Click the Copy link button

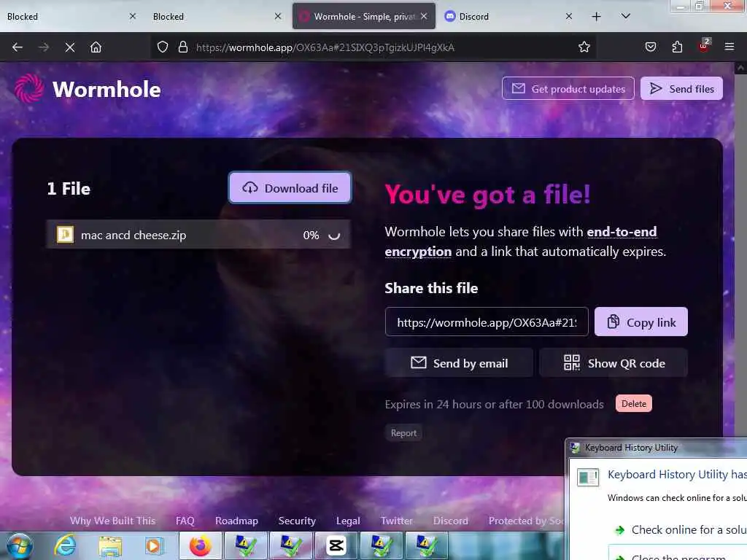pos(640,322)
